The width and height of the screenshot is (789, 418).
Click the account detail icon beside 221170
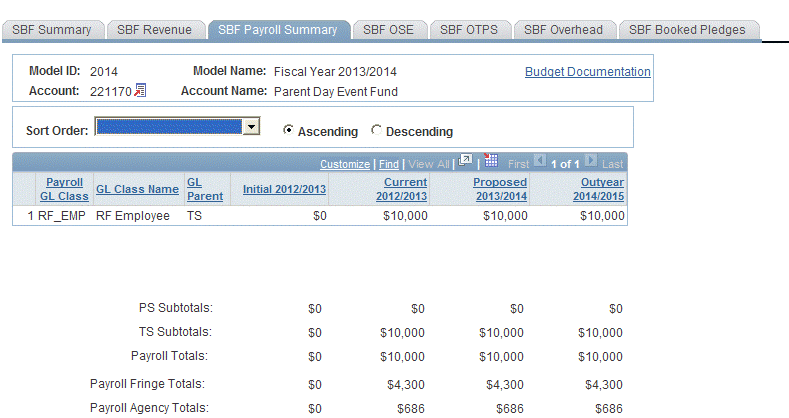coord(140,91)
